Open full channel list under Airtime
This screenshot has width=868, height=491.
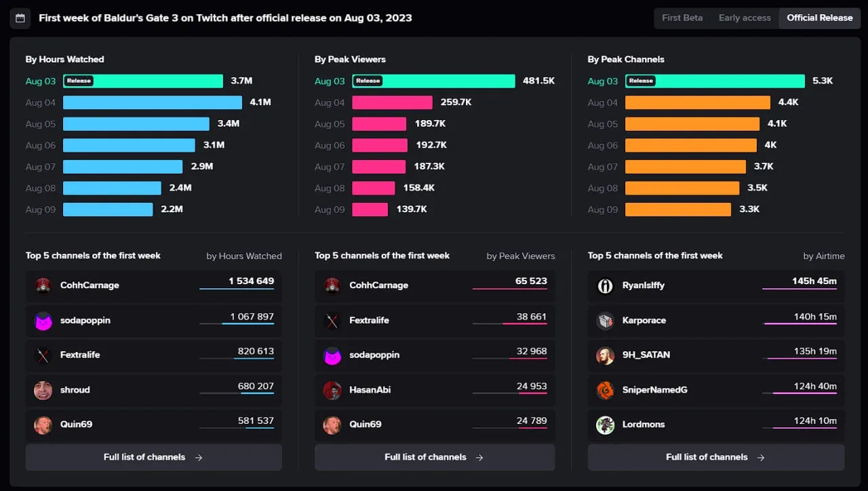[716, 457]
